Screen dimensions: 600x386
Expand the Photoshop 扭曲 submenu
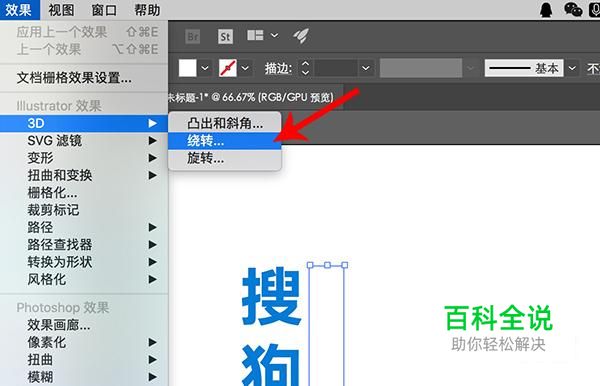click(84, 360)
